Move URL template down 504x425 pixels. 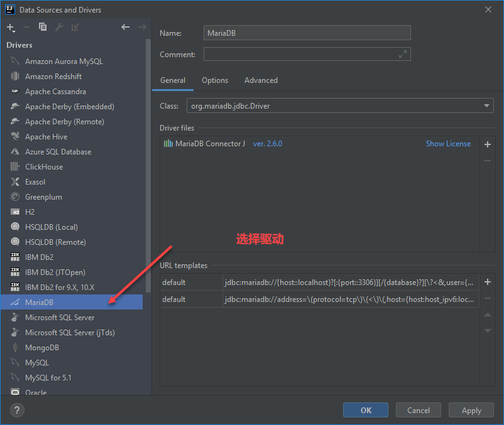pyautogui.click(x=488, y=331)
